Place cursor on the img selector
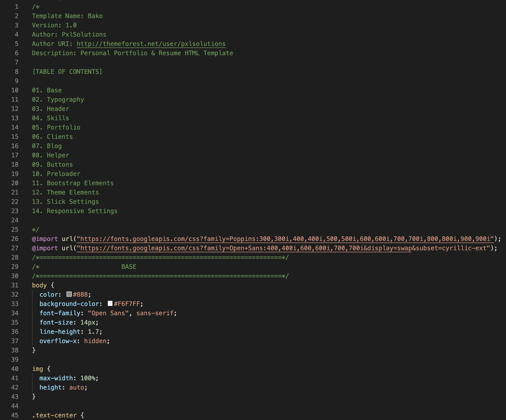This screenshot has height=420, width=506. point(37,369)
